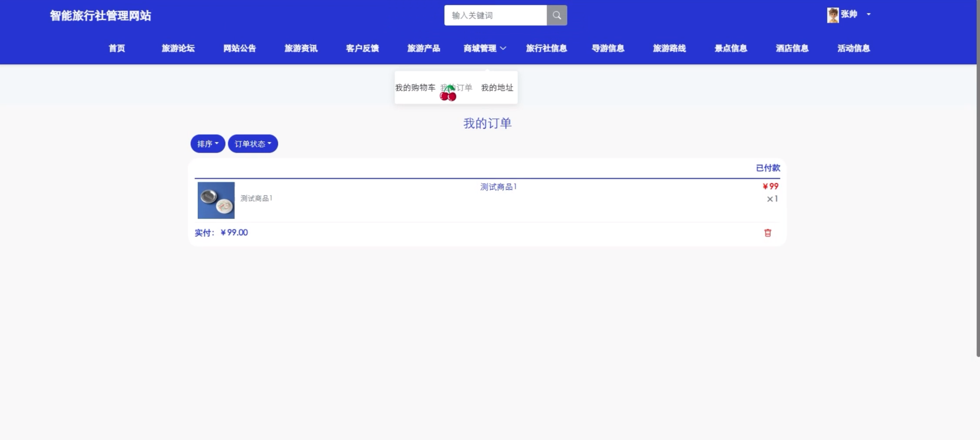Open the 酒店信息 navigation link
The height and width of the screenshot is (440, 980).
(x=792, y=48)
